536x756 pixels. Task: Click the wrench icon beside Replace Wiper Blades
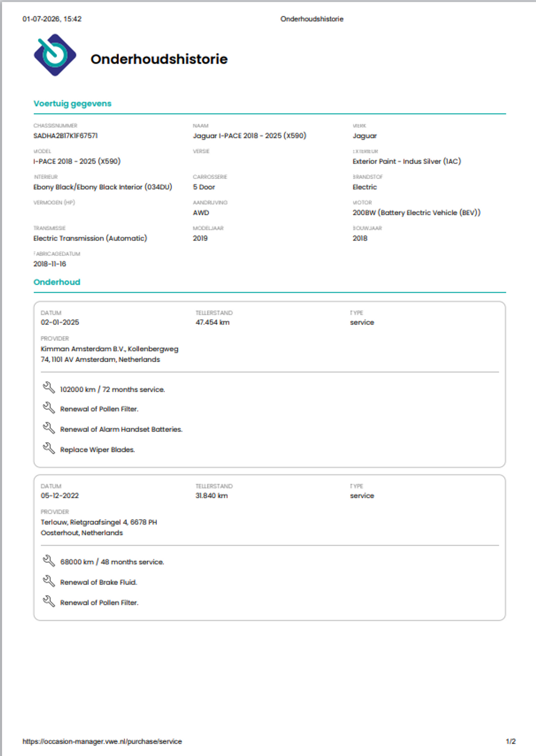(x=49, y=448)
